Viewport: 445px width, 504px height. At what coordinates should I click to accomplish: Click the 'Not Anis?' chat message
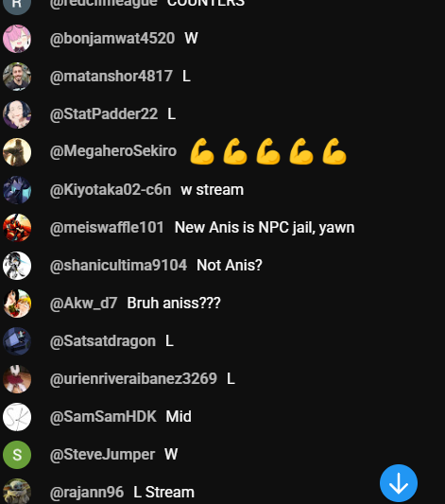coord(230,266)
